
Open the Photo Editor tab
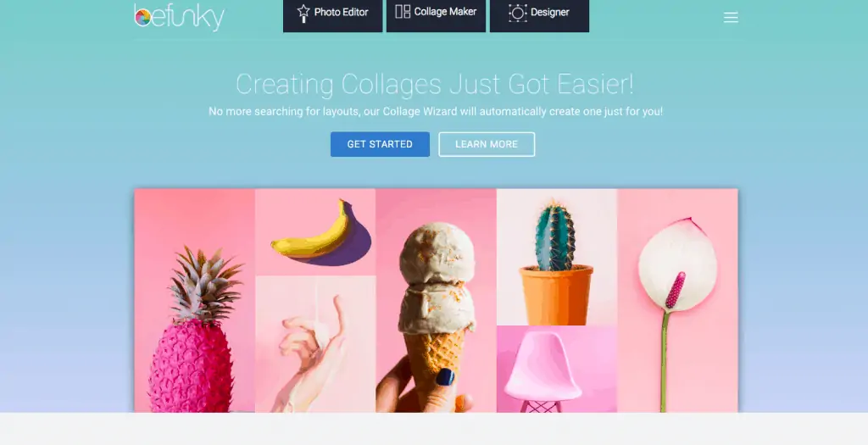click(332, 15)
